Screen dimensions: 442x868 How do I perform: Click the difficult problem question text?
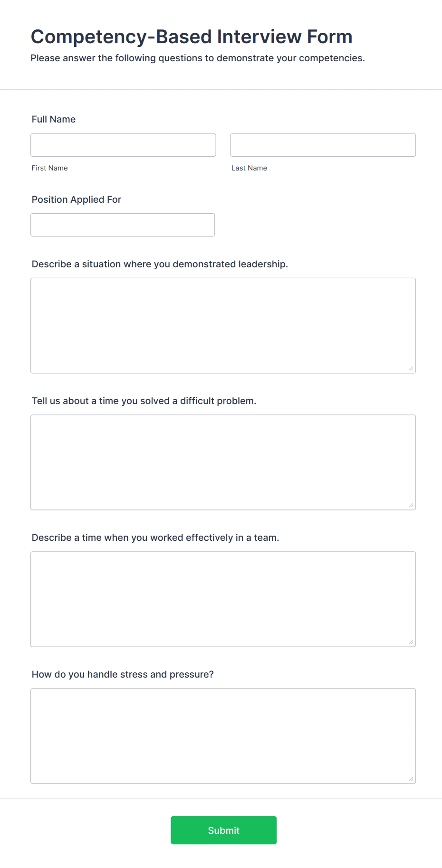[144, 401]
